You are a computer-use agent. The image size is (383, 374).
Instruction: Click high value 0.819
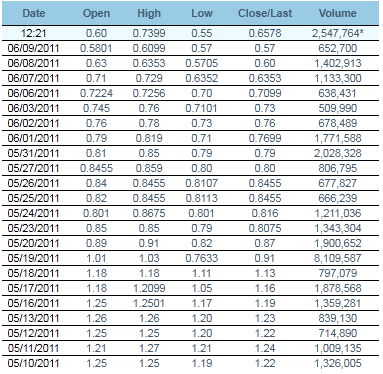(x=149, y=138)
